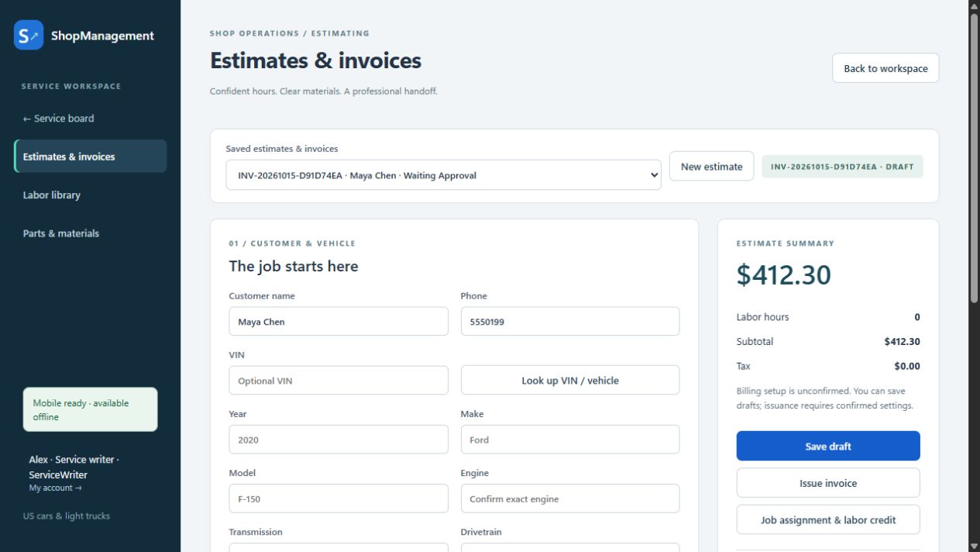Click Back to workspace button

[885, 68]
